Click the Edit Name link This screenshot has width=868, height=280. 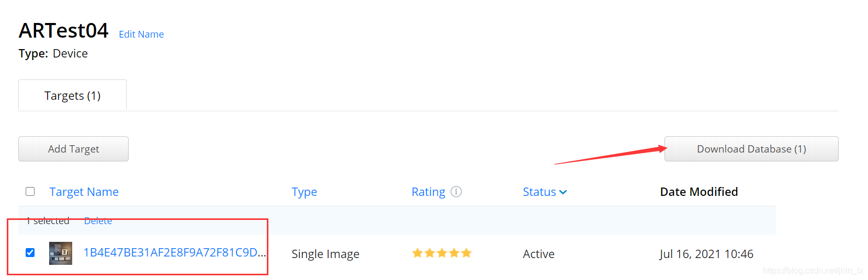(141, 34)
